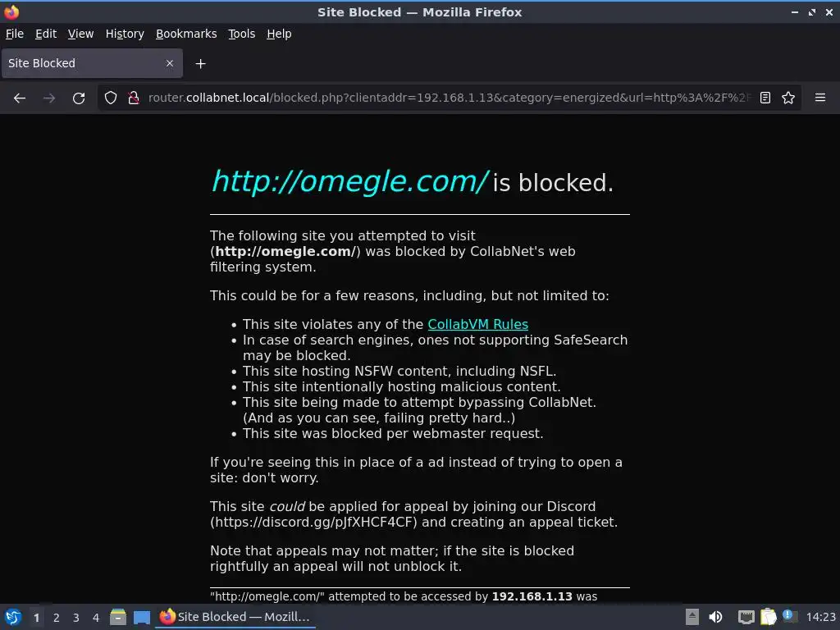Open the Bookmarks menu

(186, 34)
